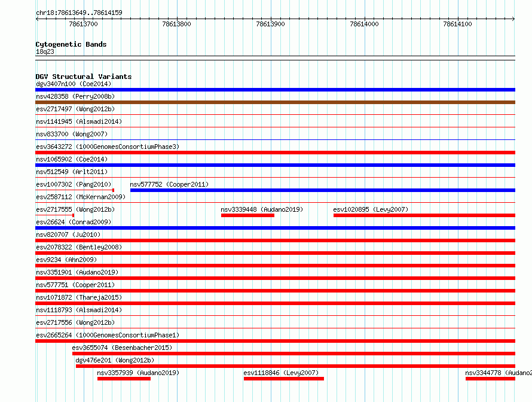
Task: Select the brown nsv428358 variant bar
Action: point(275,102)
